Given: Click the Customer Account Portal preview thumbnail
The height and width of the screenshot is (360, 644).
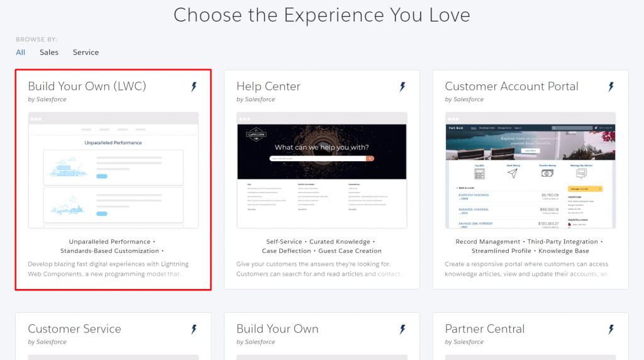Looking at the screenshot, I should click(x=531, y=170).
